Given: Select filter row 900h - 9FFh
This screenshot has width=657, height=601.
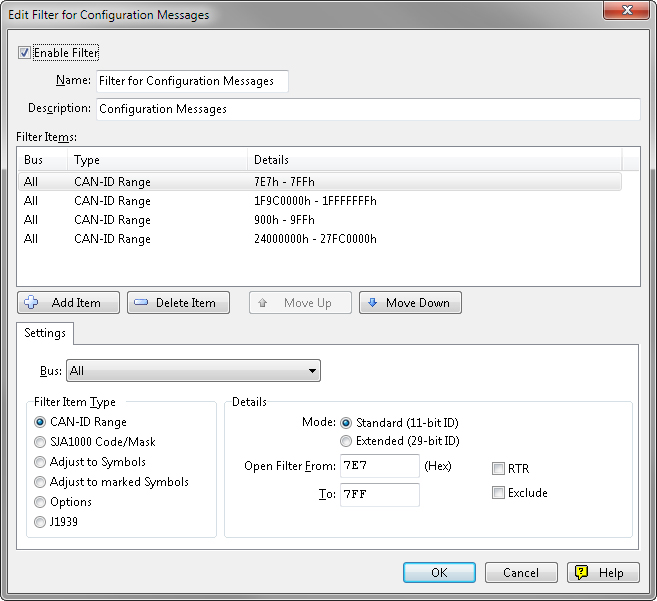Looking at the screenshot, I should coord(320,220).
